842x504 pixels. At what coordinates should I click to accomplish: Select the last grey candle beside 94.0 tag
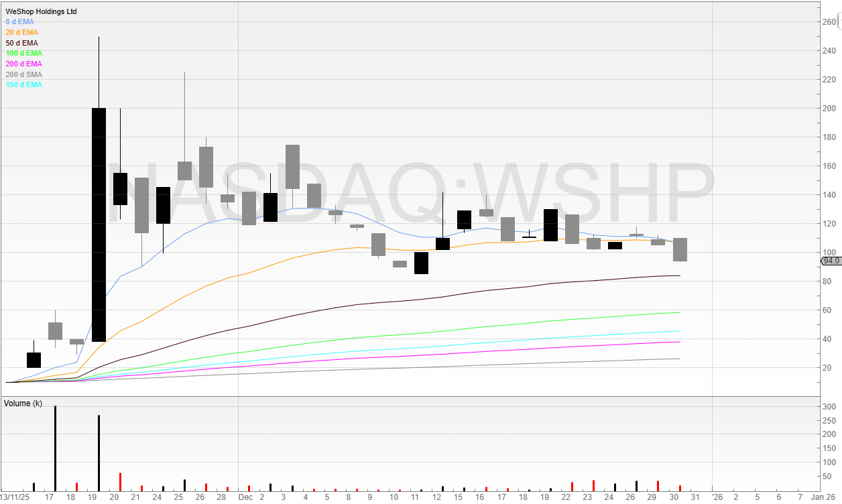click(x=680, y=249)
